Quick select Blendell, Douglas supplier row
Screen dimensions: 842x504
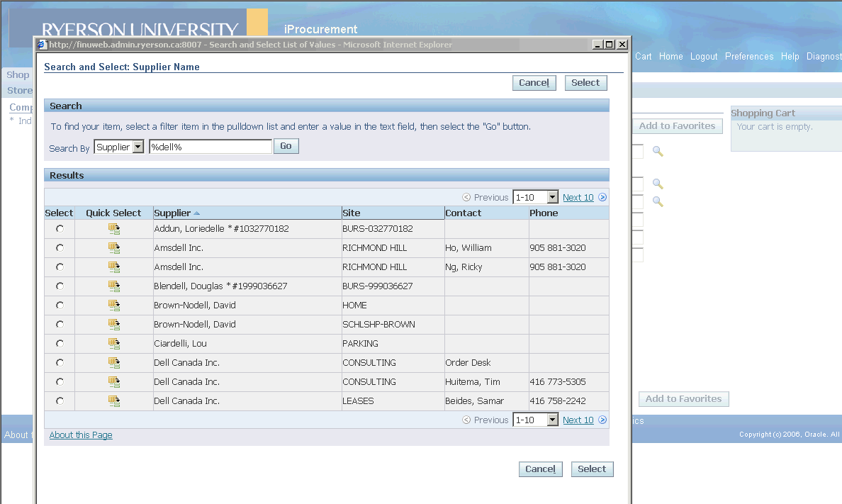(113, 286)
